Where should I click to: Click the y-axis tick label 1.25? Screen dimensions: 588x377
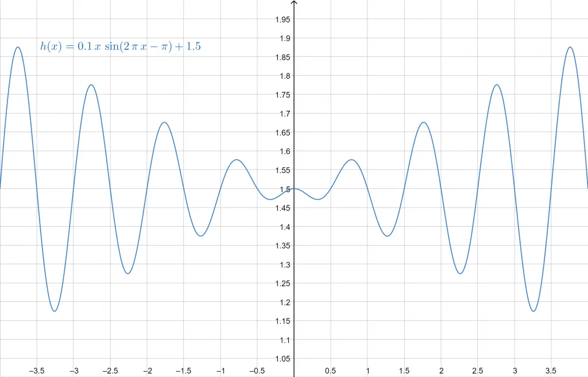pyautogui.click(x=282, y=283)
